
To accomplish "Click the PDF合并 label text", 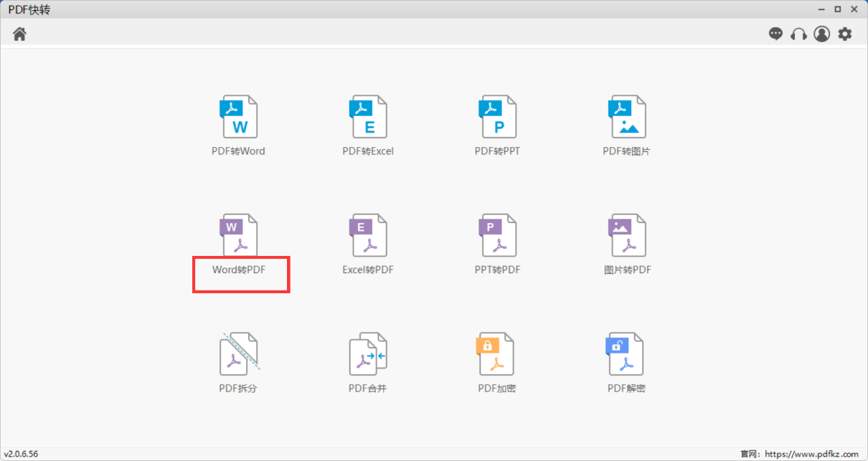I will 368,389.
